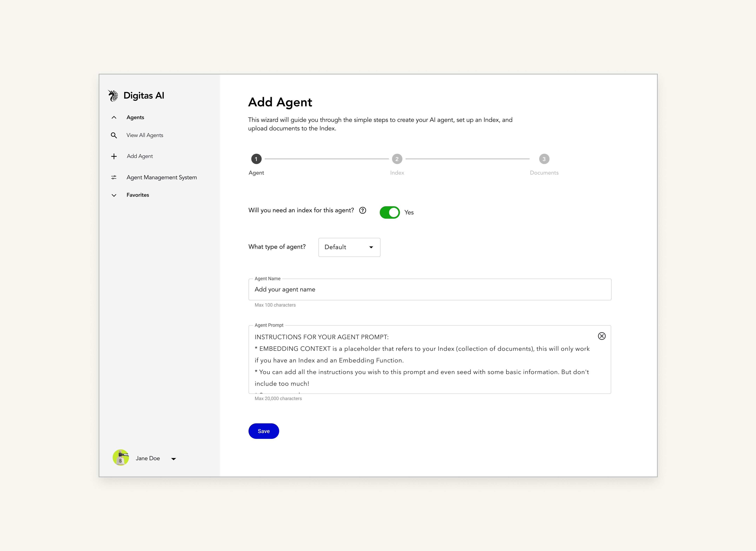Image resolution: width=756 pixels, height=551 pixels.
Task: Click the Digitas AI unicorn logo
Action: point(113,96)
